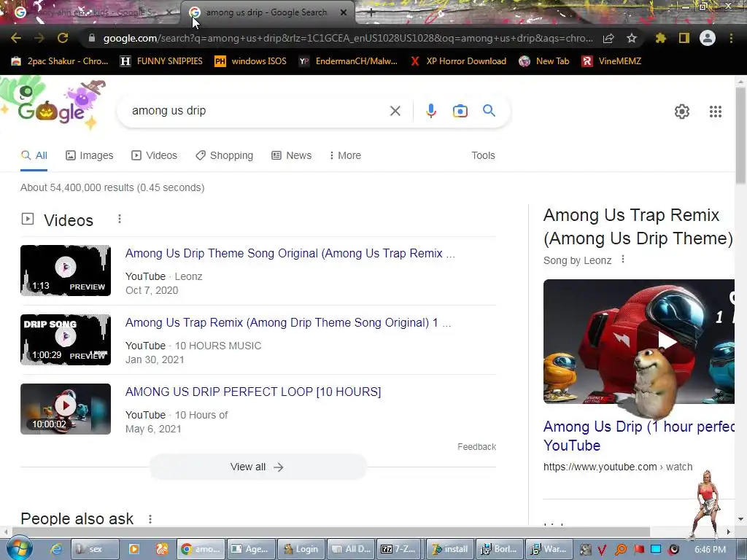The width and height of the screenshot is (747, 560).
Task: Switch to Images results tab
Action: click(90, 155)
